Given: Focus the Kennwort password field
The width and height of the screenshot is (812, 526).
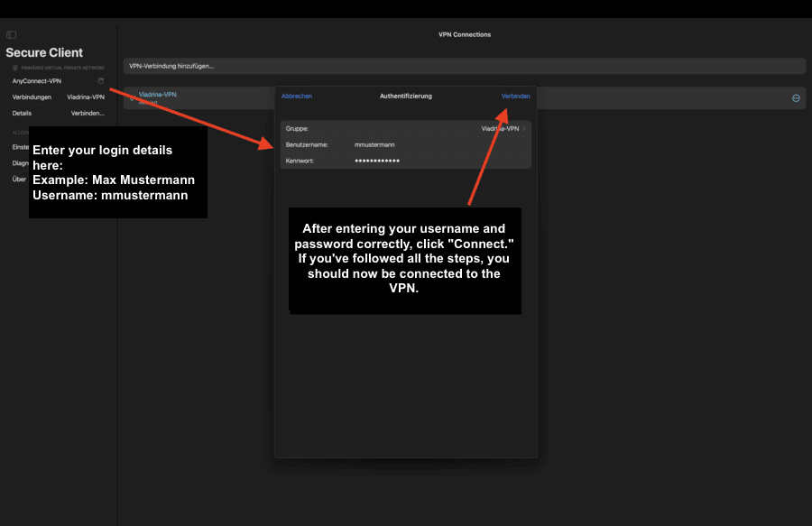Looking at the screenshot, I should tap(405, 161).
